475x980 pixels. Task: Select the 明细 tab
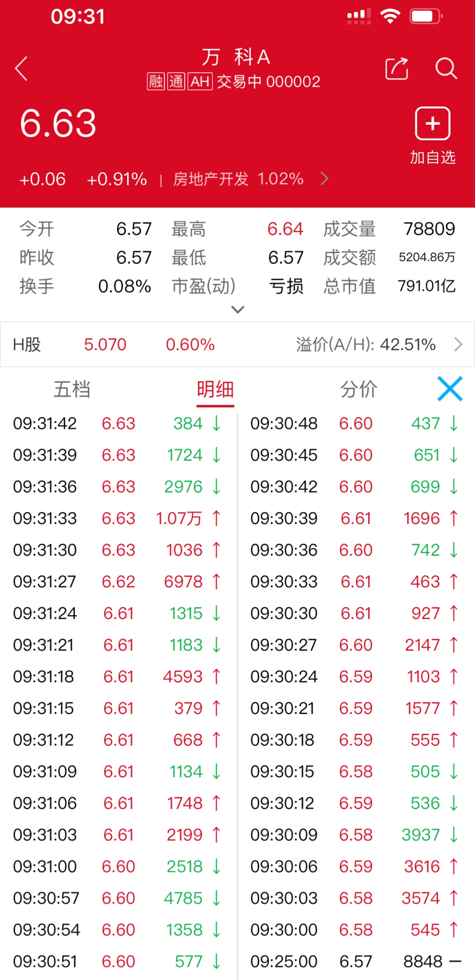tap(215, 389)
